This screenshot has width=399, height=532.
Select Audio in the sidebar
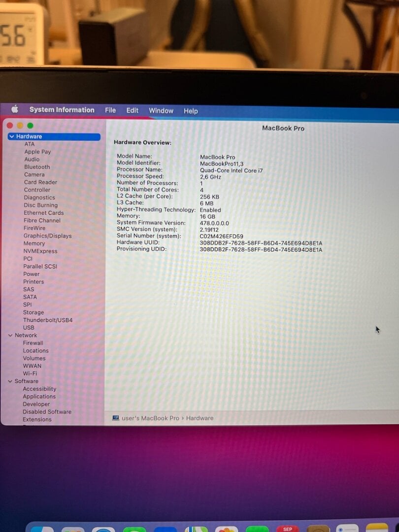click(x=32, y=159)
